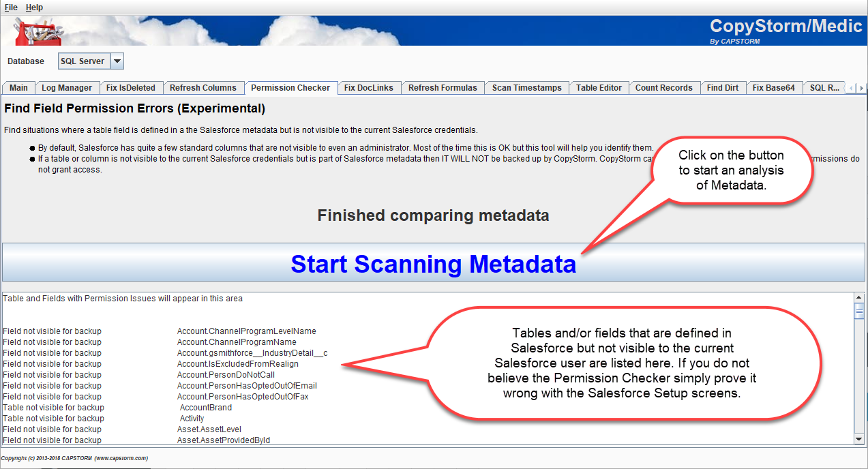
Task: Click the 'Table and Fields with Permission Issues' placeholder line
Action: click(x=123, y=299)
